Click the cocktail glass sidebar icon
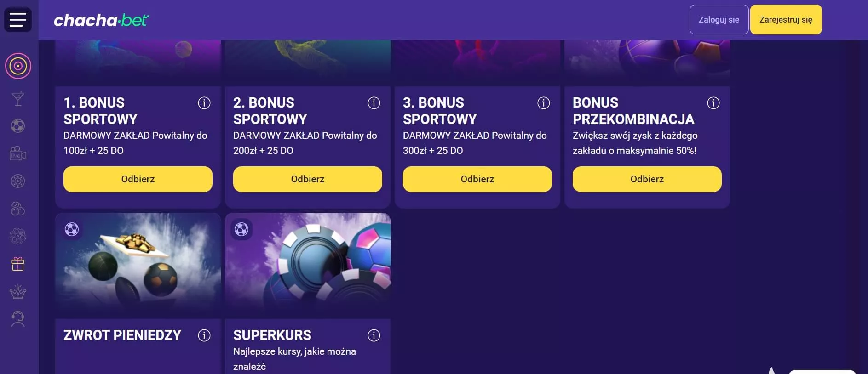 [18, 99]
